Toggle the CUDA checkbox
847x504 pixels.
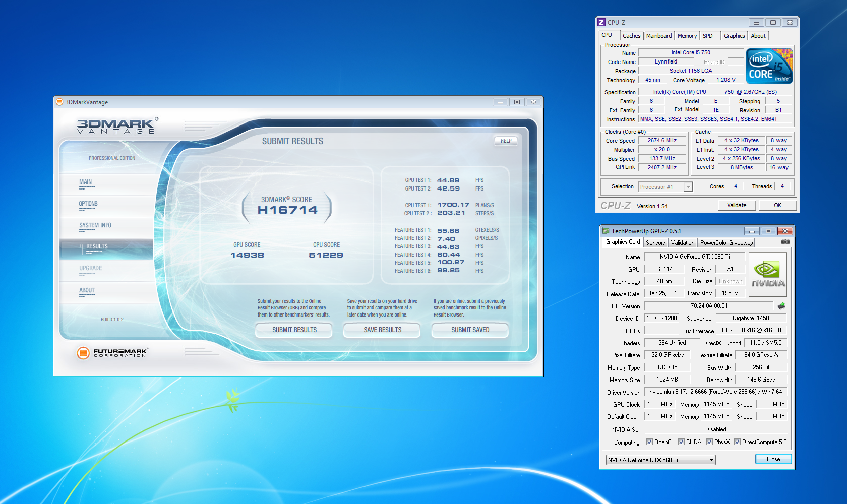pos(681,442)
